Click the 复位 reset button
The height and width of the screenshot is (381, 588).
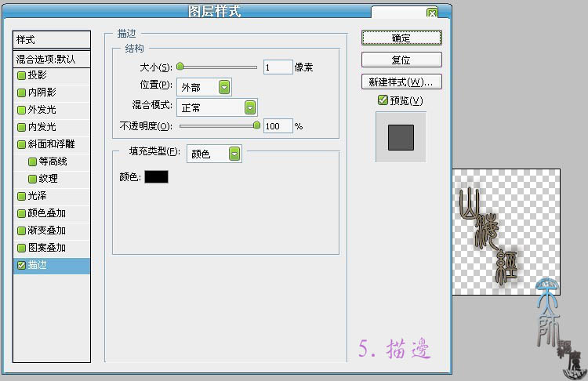pos(401,60)
